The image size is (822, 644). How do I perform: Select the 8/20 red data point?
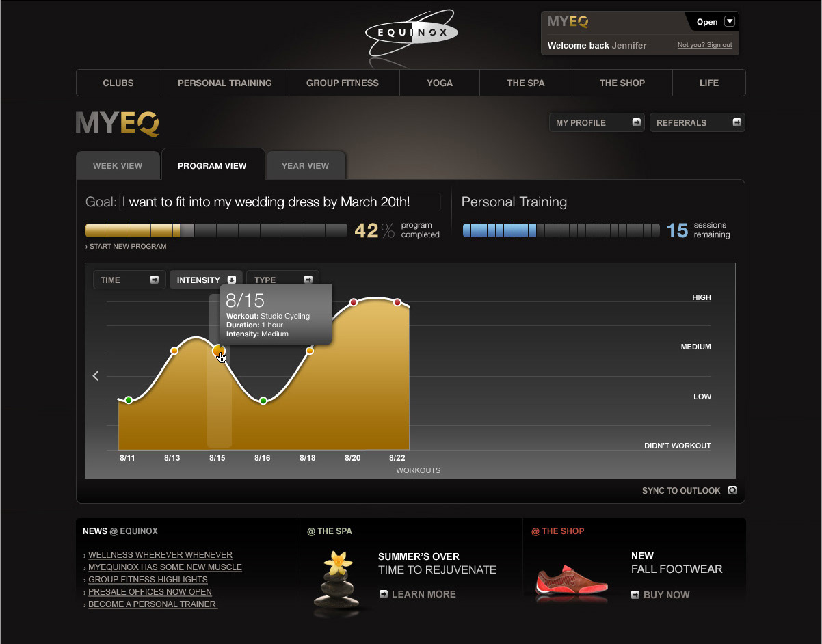[354, 302]
